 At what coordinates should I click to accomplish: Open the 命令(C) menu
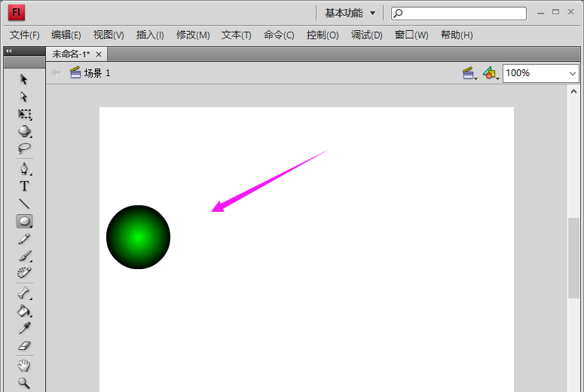coord(279,35)
